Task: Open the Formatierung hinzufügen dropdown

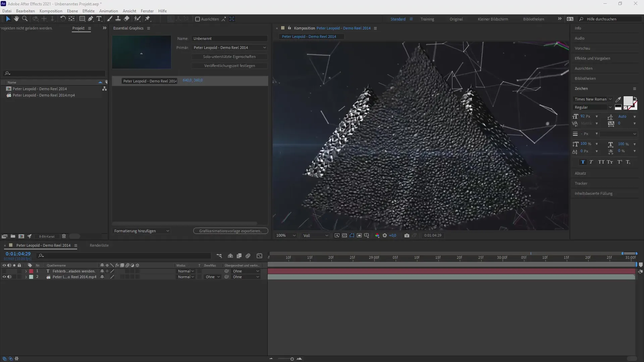Action: tap(142, 231)
